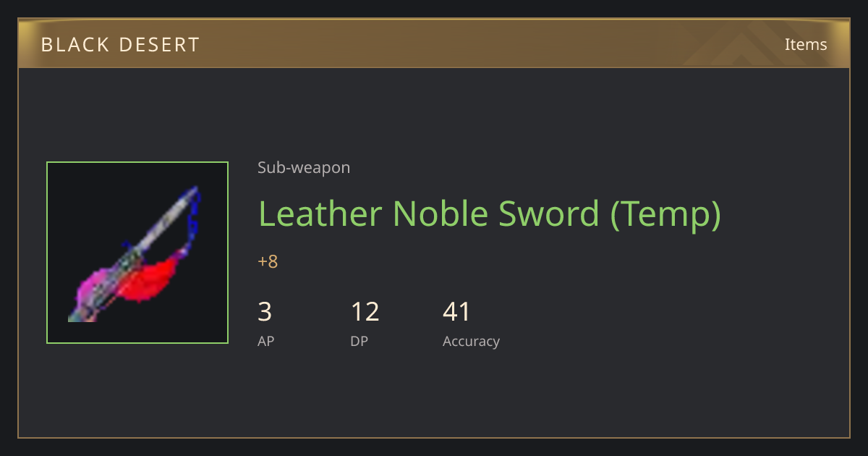Screen dimensions: 868x456
Task: Click the Leather Noble Sword item icon
Action: (137, 253)
